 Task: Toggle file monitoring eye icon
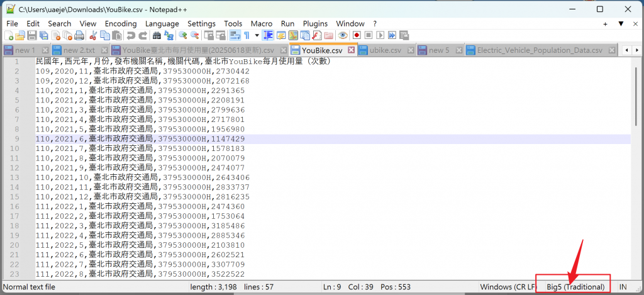[343, 35]
